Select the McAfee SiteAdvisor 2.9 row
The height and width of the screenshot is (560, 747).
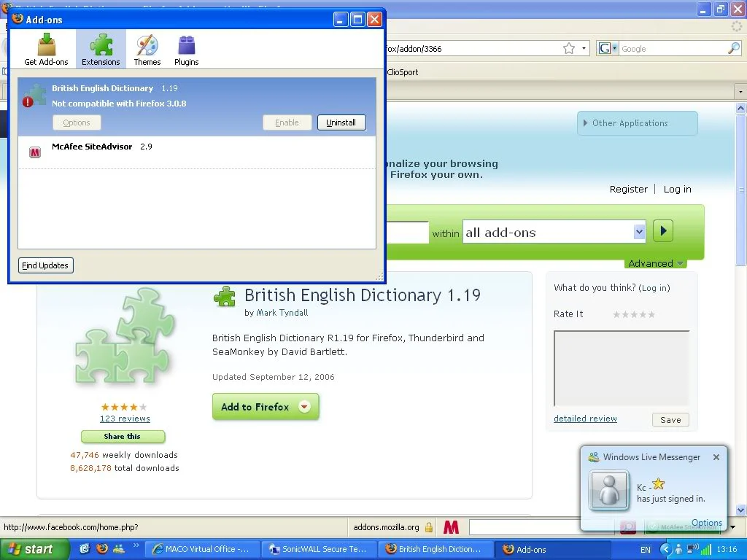click(x=197, y=152)
